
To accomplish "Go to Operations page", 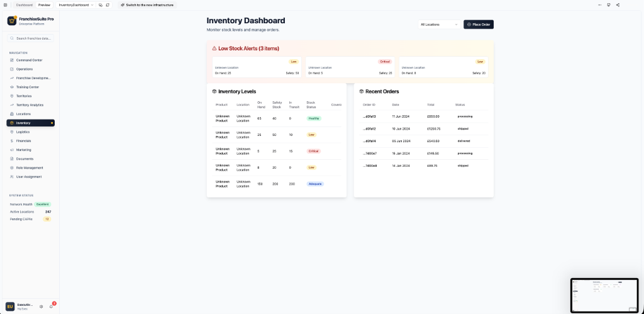I will click(x=30, y=69).
